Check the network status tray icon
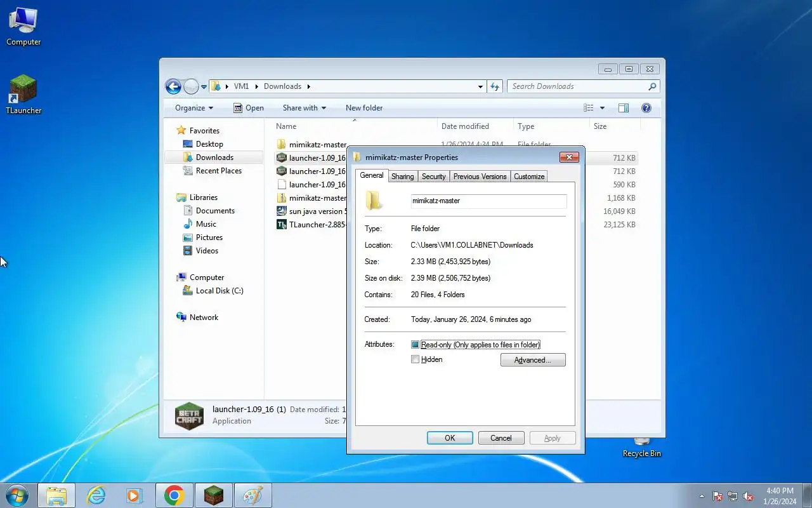 click(x=733, y=496)
